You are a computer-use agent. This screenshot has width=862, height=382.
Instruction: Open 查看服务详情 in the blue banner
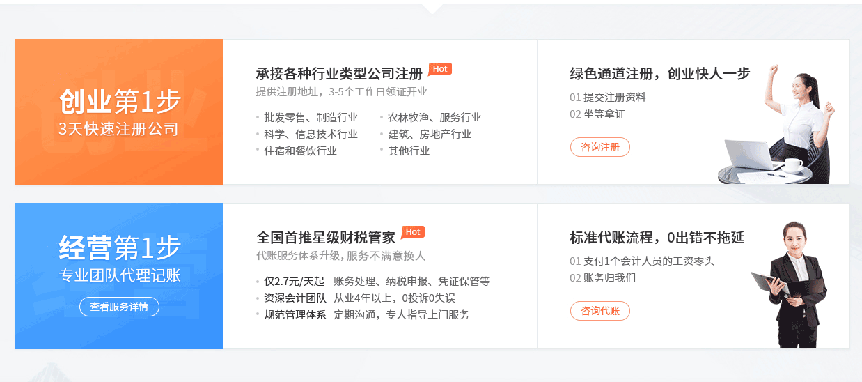(119, 307)
